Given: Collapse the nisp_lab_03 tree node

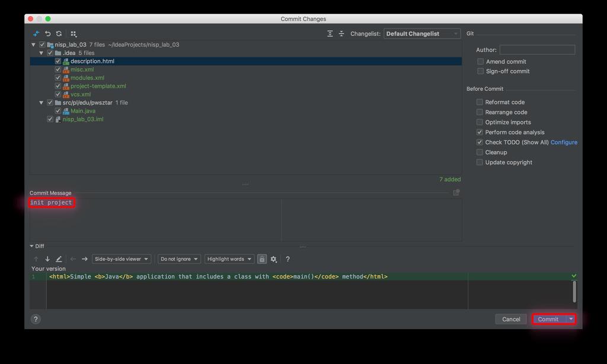Looking at the screenshot, I should tap(33, 44).
